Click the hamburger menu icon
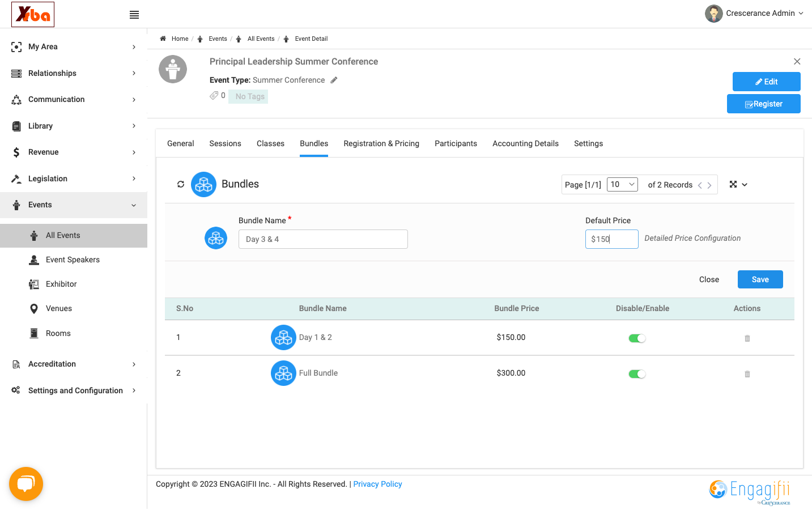 134,15
